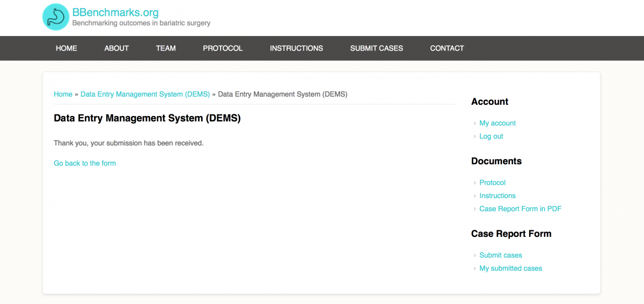Open Instructions under the Documents section
This screenshot has width=644, height=304.
[x=497, y=196]
